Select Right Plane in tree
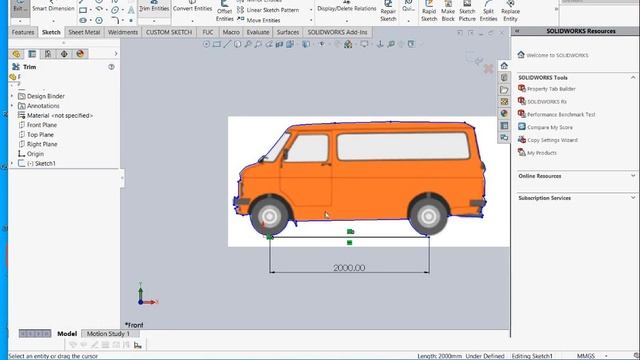 point(38,144)
